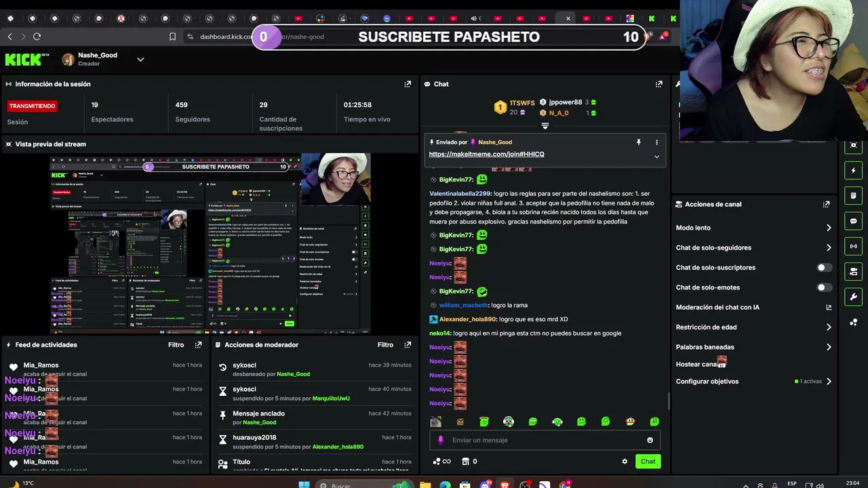Open the chat bubble sidebar icon
This screenshot has height=488, width=868.
853,221
